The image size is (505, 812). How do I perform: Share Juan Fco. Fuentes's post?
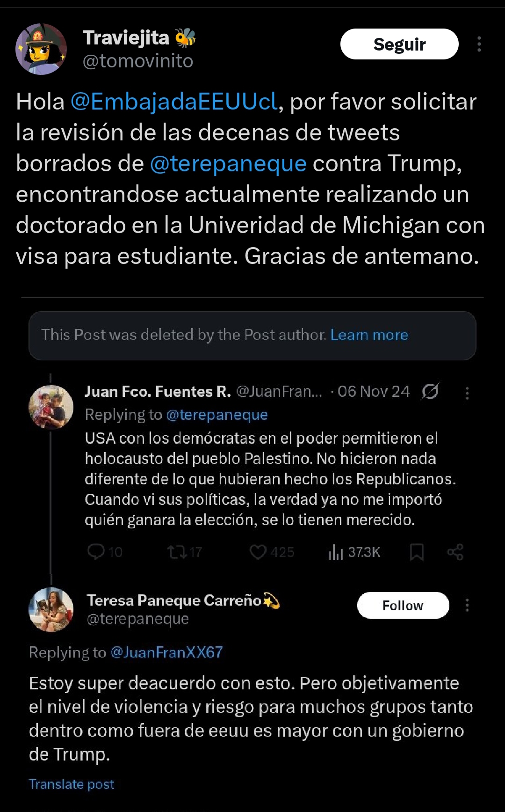click(455, 552)
